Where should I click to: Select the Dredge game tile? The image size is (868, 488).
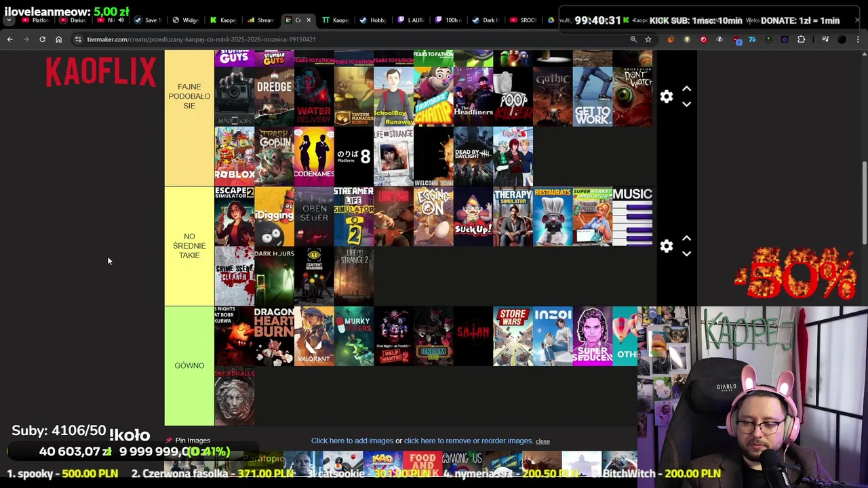pyautogui.click(x=274, y=96)
